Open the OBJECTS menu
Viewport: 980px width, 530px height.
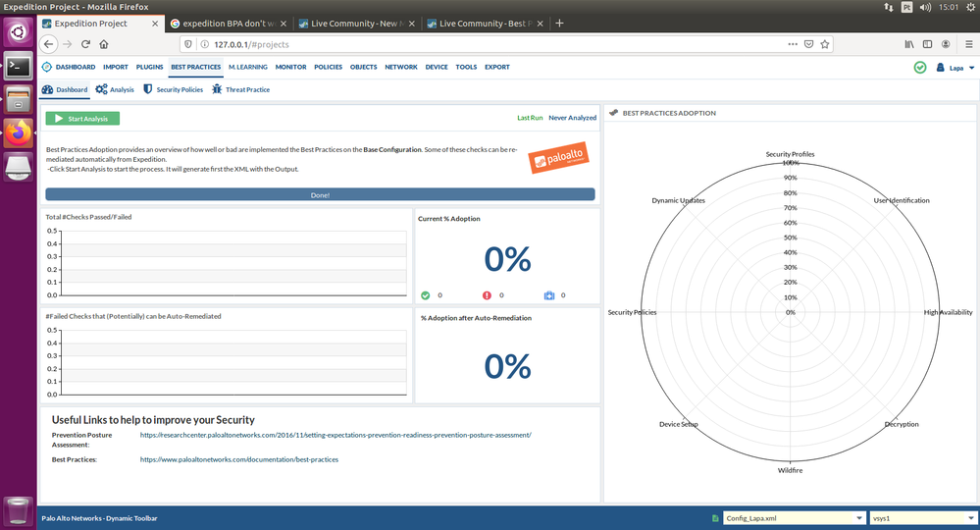(363, 67)
